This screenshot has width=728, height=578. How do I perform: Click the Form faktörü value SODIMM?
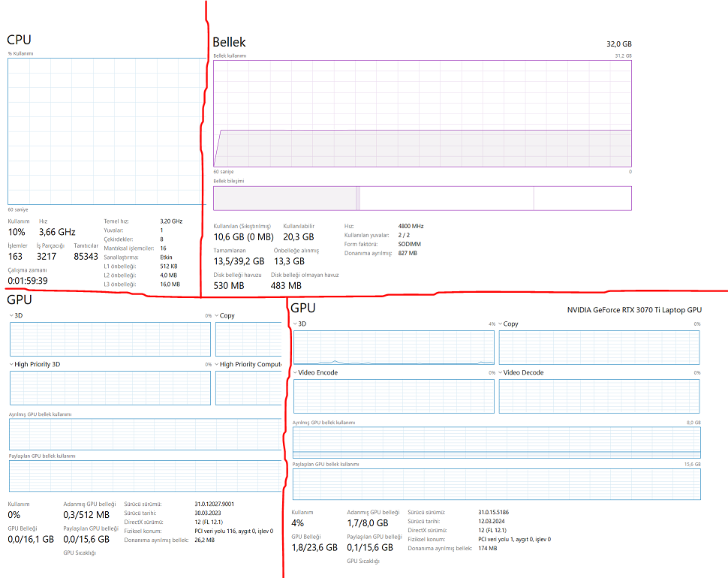410,244
